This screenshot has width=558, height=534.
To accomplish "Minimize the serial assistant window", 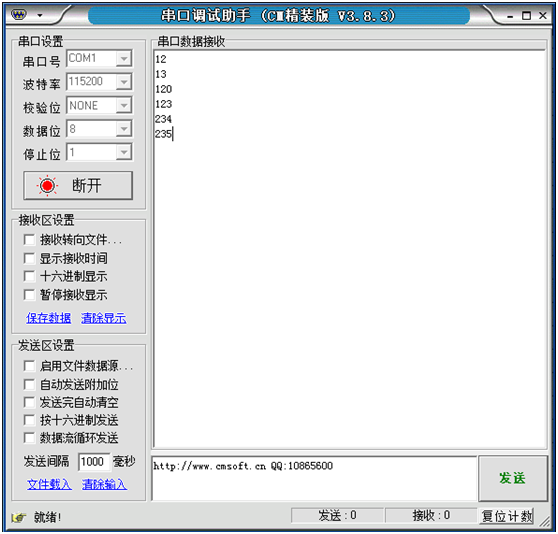I will pyautogui.click(x=510, y=17).
